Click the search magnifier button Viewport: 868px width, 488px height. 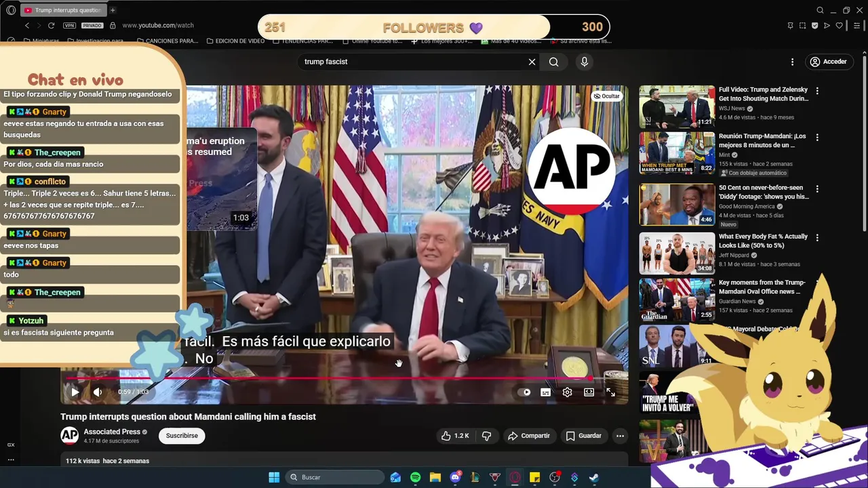click(x=554, y=62)
